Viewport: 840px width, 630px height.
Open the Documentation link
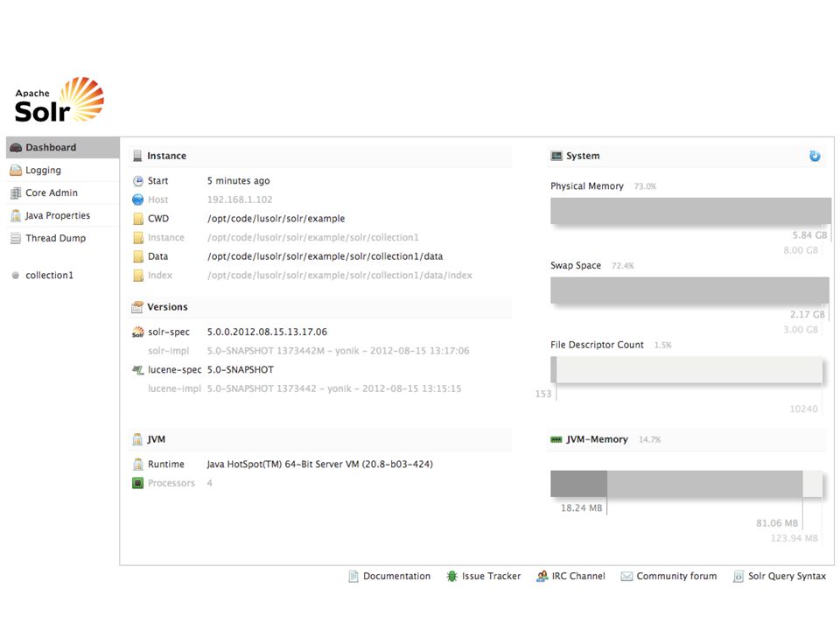[x=396, y=577]
